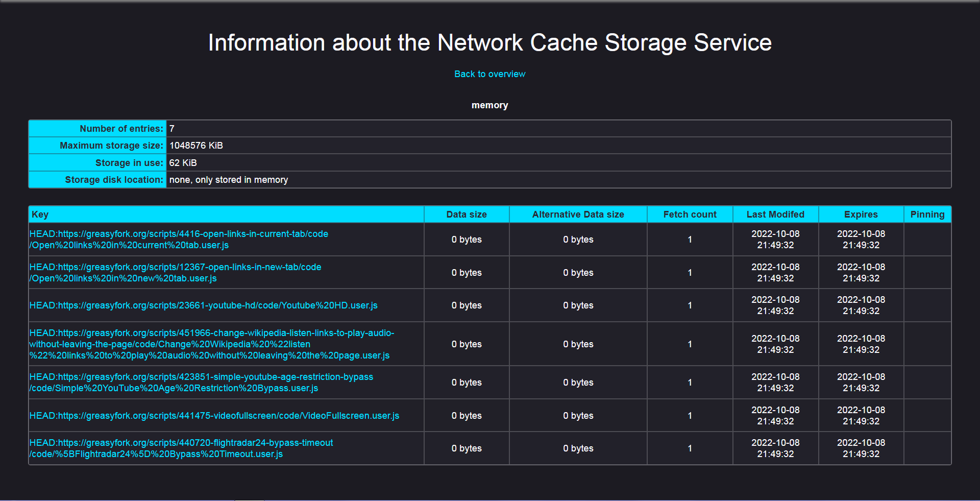Click the Pinning column header
The width and height of the screenshot is (980, 501).
tap(927, 214)
